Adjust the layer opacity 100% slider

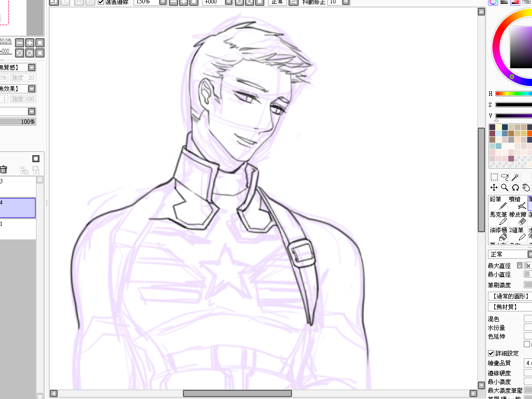pyautogui.click(x=18, y=122)
